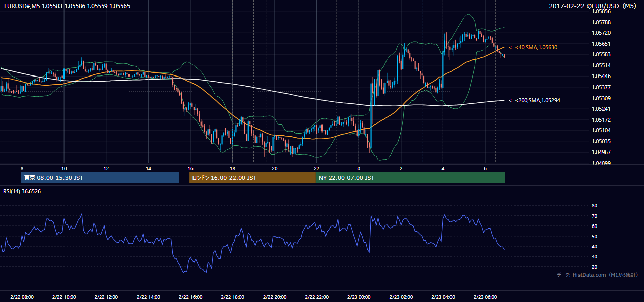The height and width of the screenshot is (302, 644).
Task: Click hour label 8 below price chart
Action: (x=22, y=168)
